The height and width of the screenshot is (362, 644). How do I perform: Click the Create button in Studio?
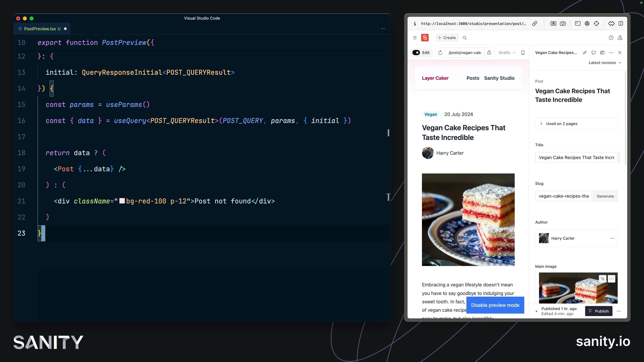click(x=447, y=38)
